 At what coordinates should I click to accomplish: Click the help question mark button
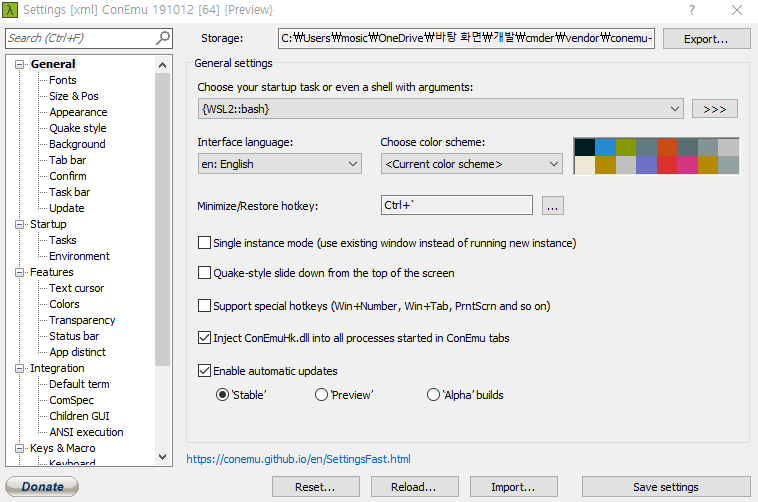pyautogui.click(x=692, y=10)
